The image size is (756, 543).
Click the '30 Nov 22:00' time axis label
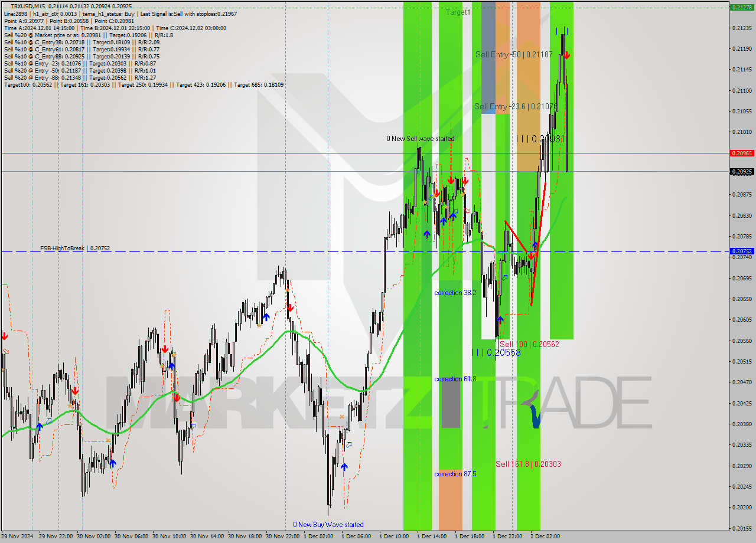point(282,537)
